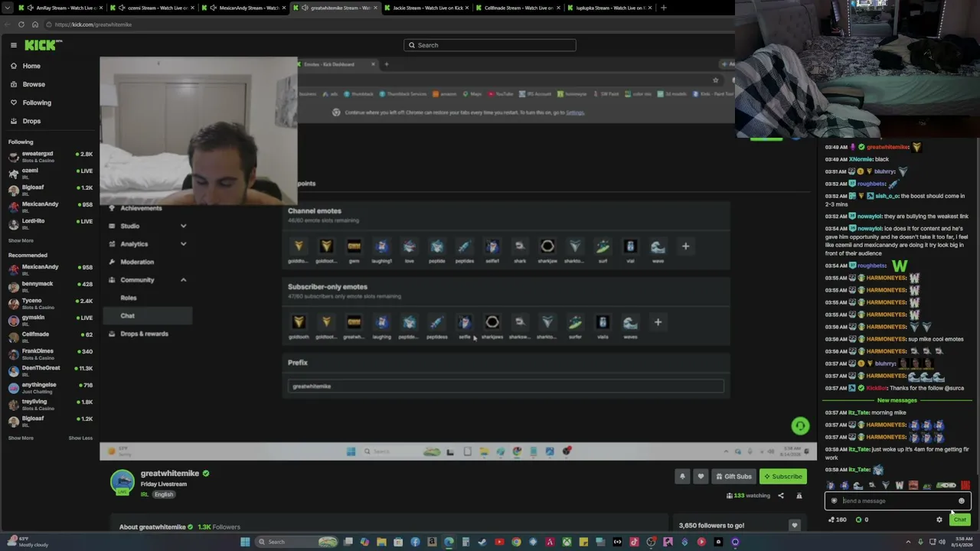Show more followed channels

tap(21, 240)
